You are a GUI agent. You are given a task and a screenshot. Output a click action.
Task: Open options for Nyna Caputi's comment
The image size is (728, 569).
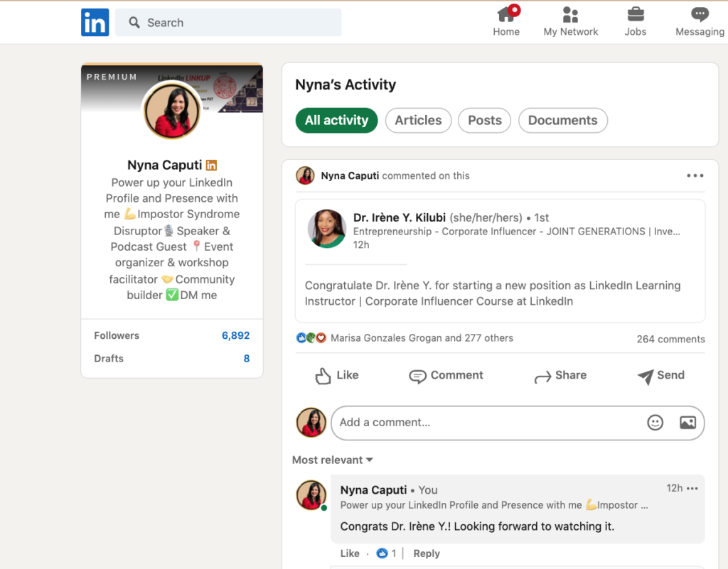point(692,488)
